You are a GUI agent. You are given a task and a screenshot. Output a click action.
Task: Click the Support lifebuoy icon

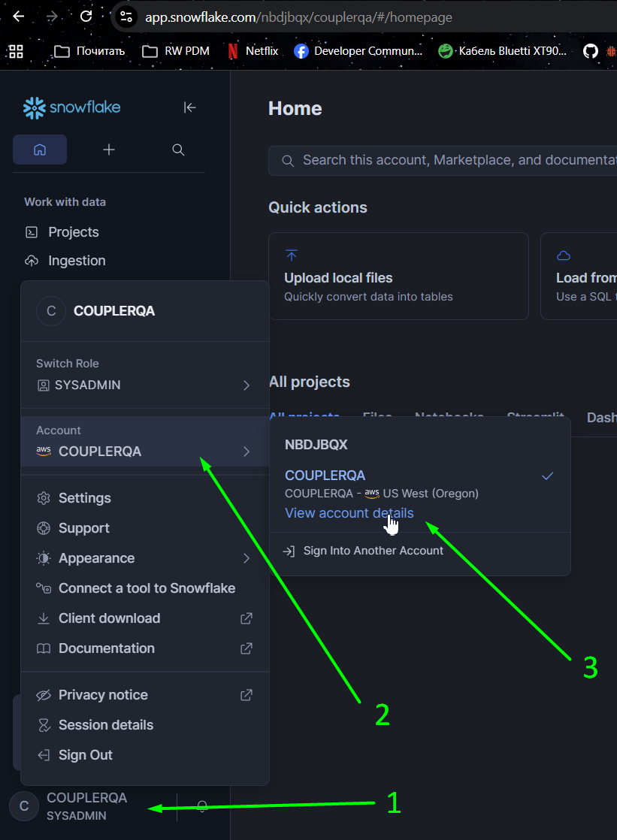44,527
